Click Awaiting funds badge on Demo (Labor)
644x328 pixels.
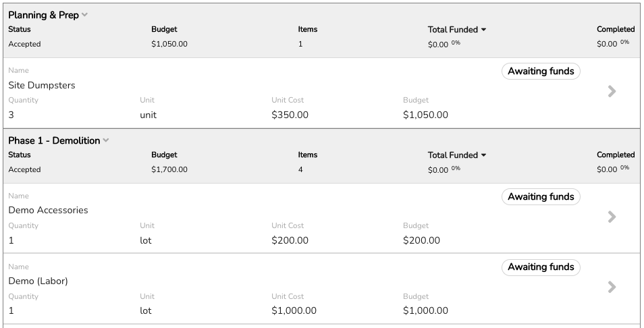[x=541, y=267]
